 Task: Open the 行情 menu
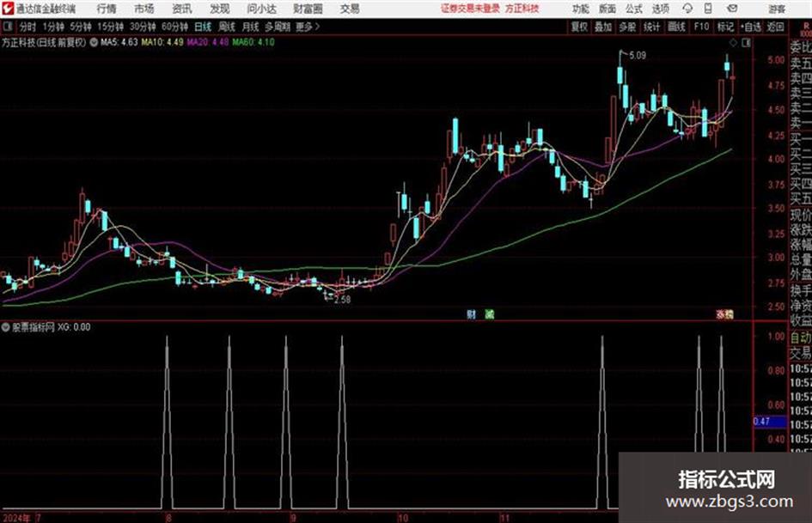point(107,9)
